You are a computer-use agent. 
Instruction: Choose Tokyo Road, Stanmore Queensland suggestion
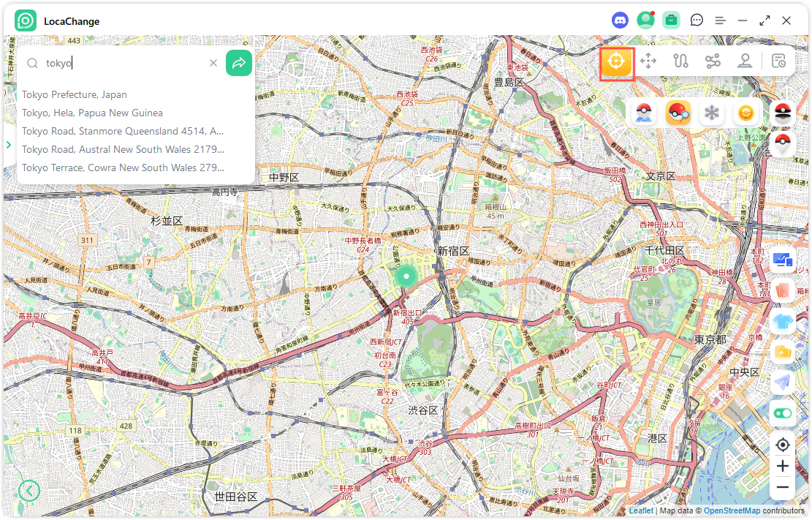coord(123,131)
